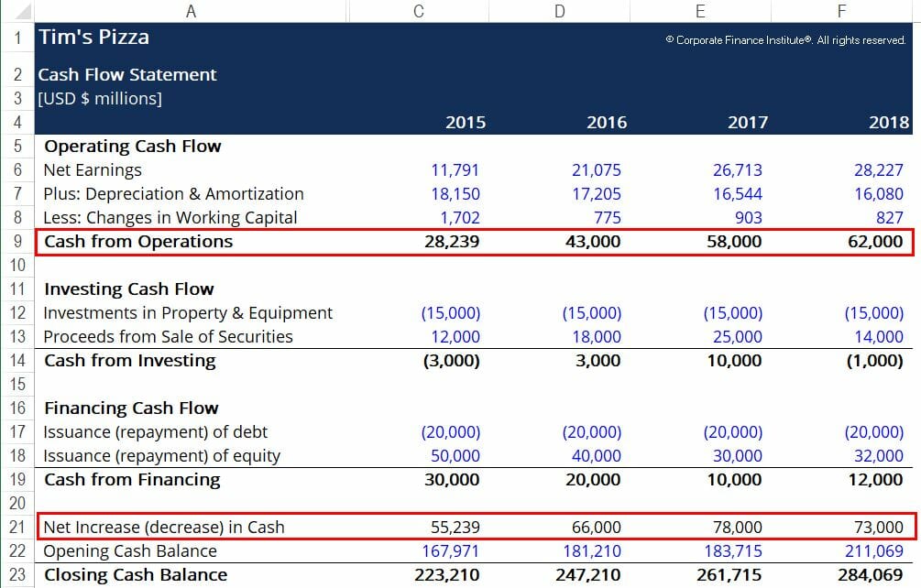921x588 pixels.
Task: Select row 9 header number
Action: click(16, 241)
